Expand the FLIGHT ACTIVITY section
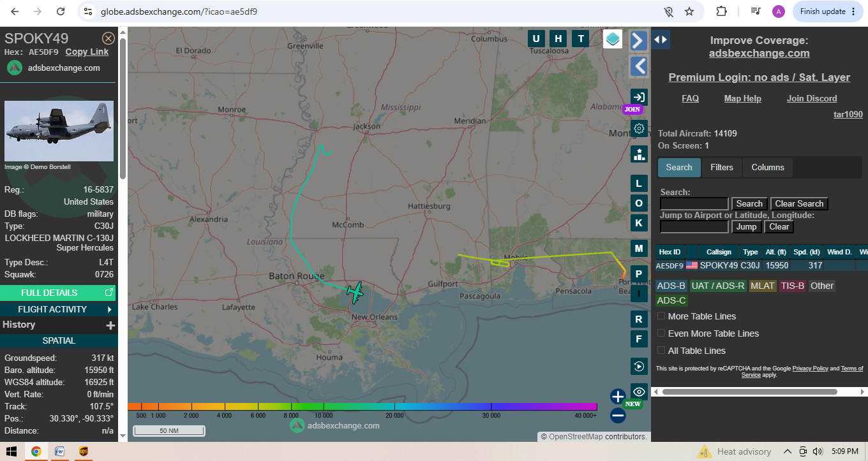Viewport: 868px width, 461px height. tap(59, 309)
